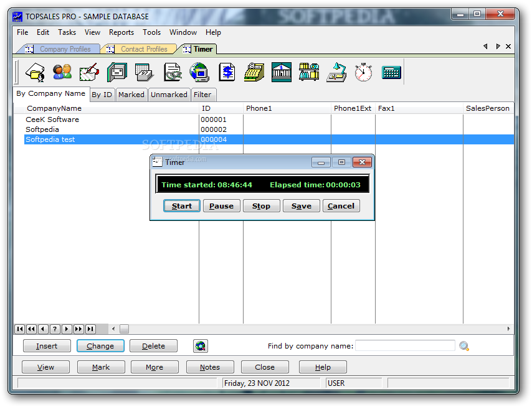Click Pause in the Timer dialog
The height and width of the screenshot is (407, 532).
(x=221, y=206)
